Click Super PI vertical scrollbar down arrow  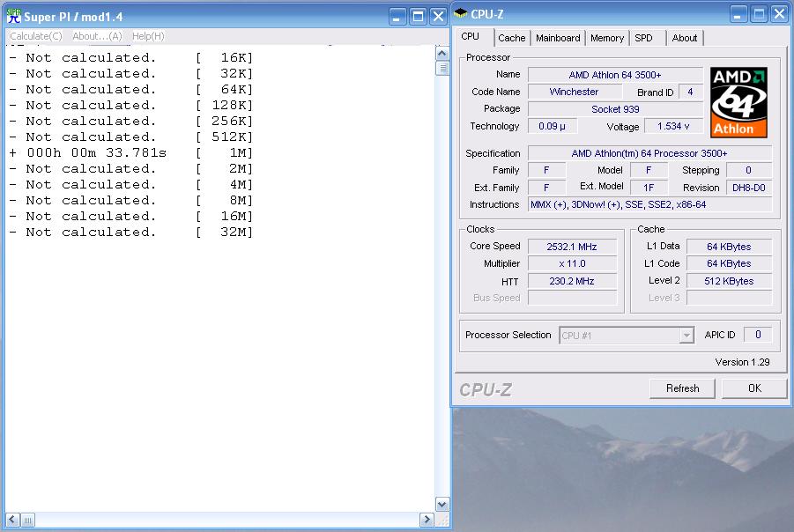click(442, 504)
